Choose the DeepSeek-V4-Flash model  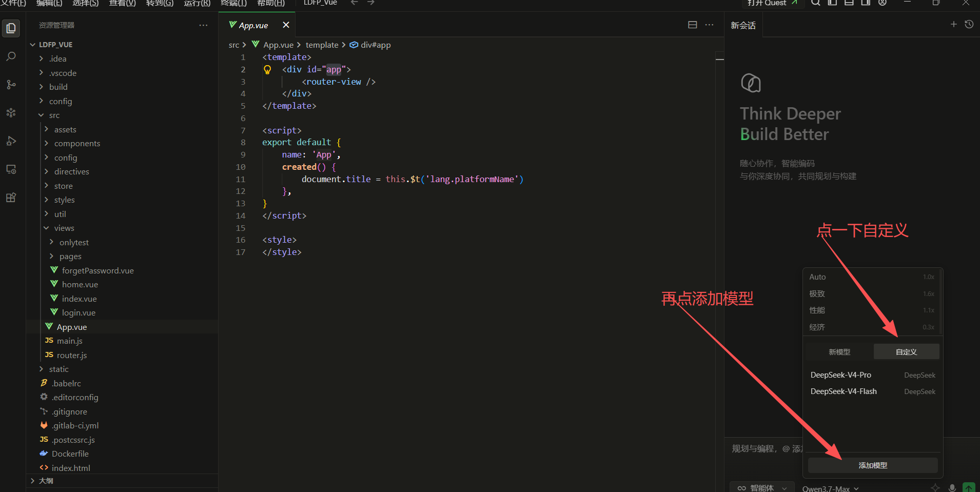point(872,391)
